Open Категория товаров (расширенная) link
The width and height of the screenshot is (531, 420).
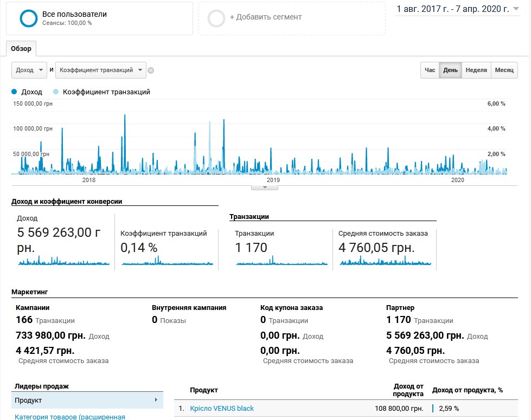click(70, 417)
